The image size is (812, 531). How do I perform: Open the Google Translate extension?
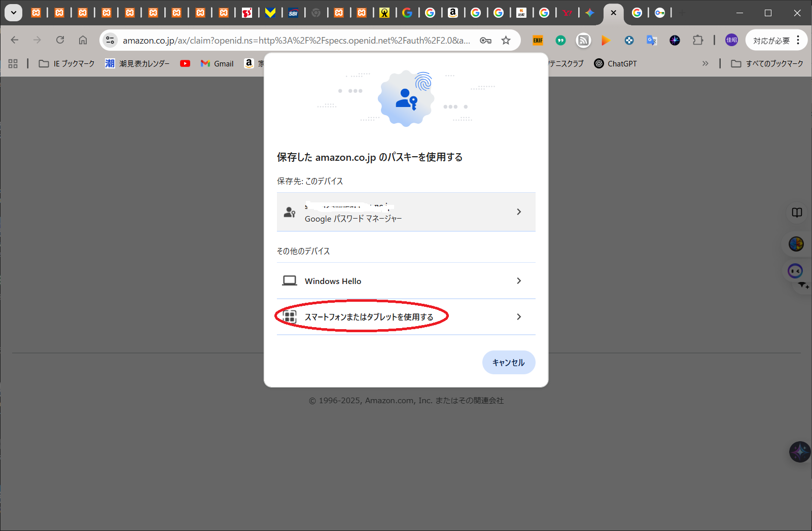point(652,41)
